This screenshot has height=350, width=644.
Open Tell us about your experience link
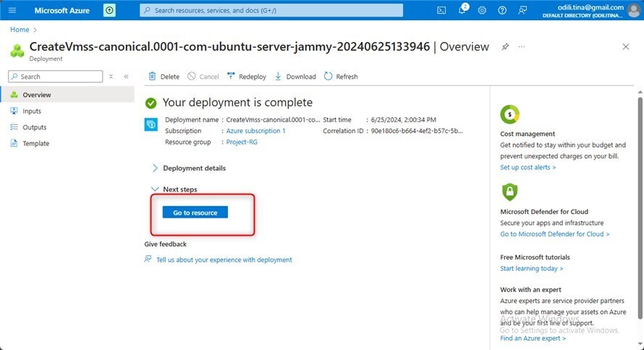[x=224, y=260]
